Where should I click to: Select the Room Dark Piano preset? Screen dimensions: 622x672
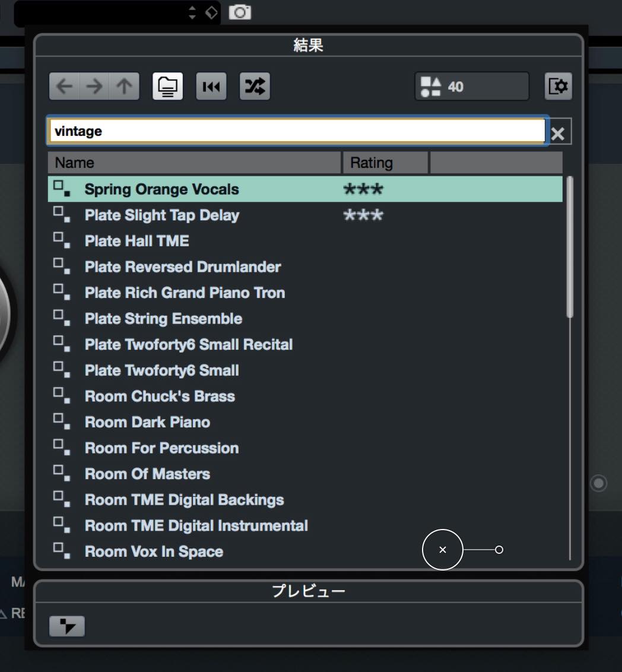click(305, 422)
